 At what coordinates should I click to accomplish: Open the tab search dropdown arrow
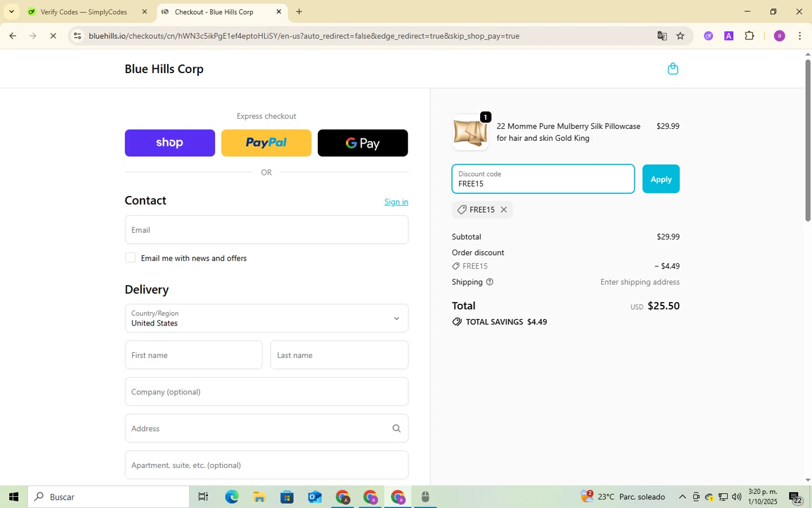[x=11, y=11]
